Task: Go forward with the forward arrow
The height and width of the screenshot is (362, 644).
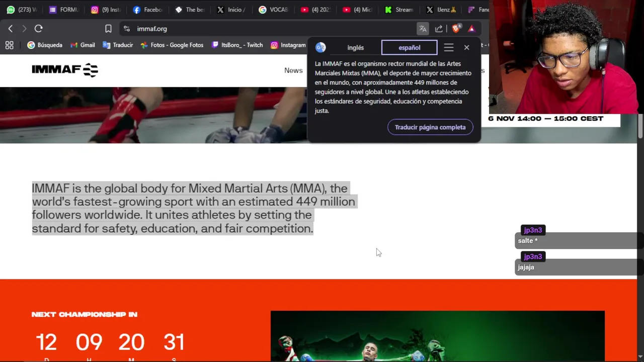Action: tap(24, 29)
